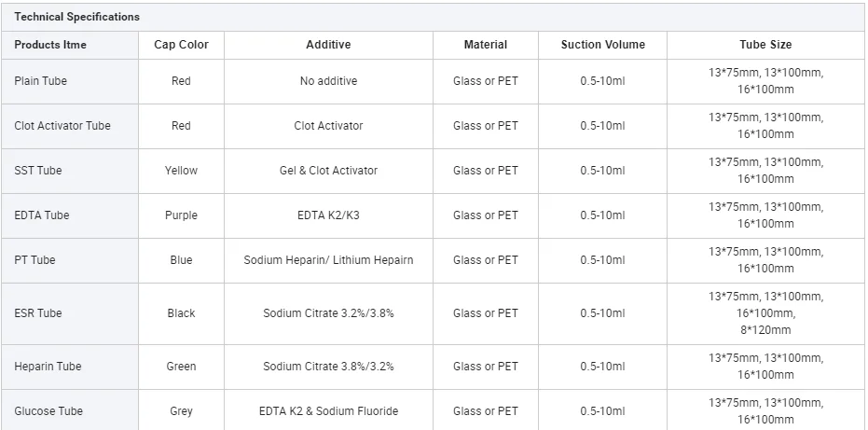
Task: Select the Purple cap color cell
Action: (x=181, y=215)
